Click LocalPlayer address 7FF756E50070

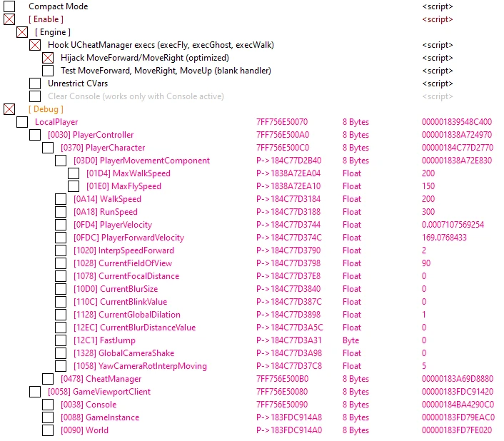point(282,122)
